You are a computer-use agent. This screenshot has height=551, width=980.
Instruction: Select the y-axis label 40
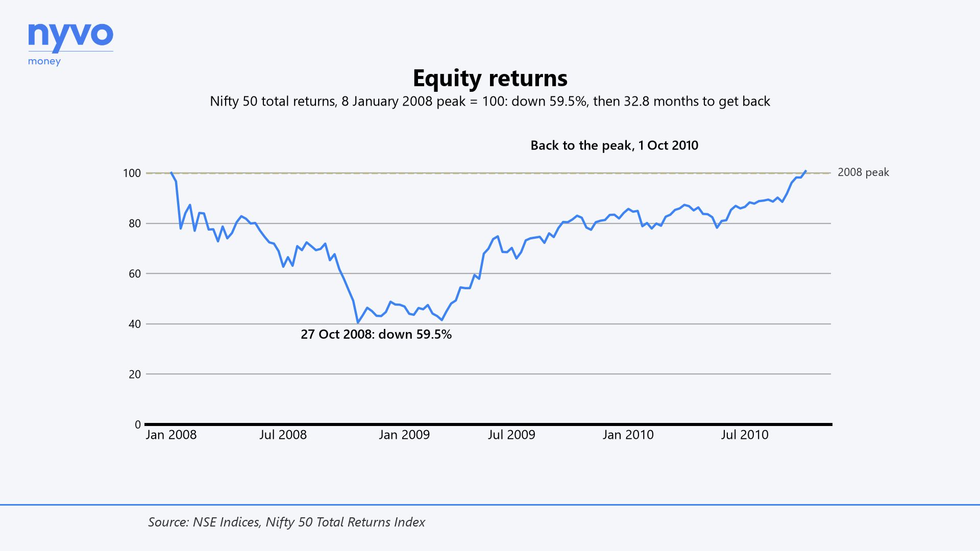[135, 324]
